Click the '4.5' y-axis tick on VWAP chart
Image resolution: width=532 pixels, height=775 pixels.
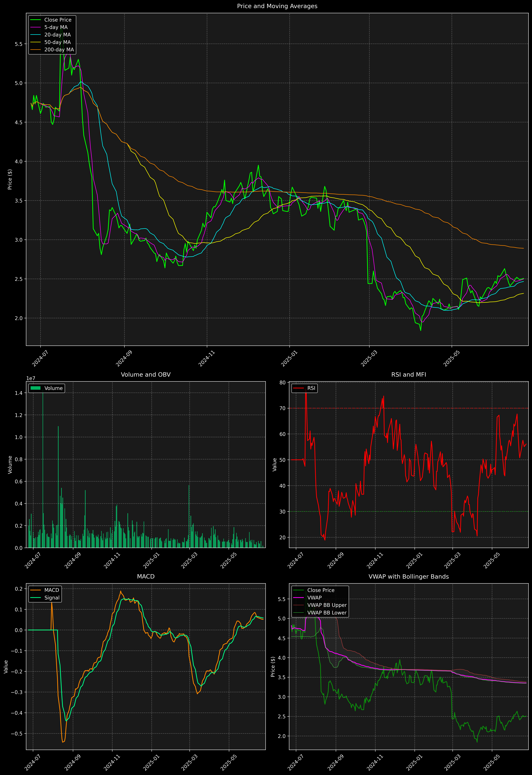282,638
